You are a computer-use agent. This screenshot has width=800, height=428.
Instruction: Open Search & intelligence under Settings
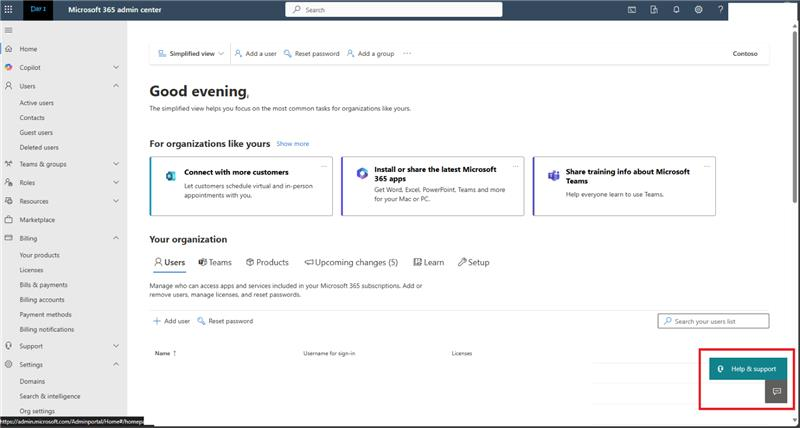(x=50, y=396)
